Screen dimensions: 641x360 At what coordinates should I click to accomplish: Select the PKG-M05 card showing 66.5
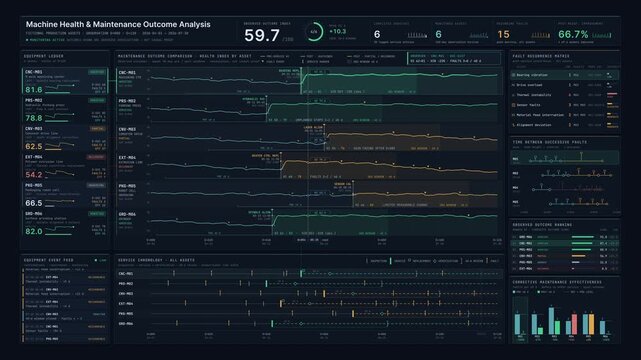tap(65, 195)
